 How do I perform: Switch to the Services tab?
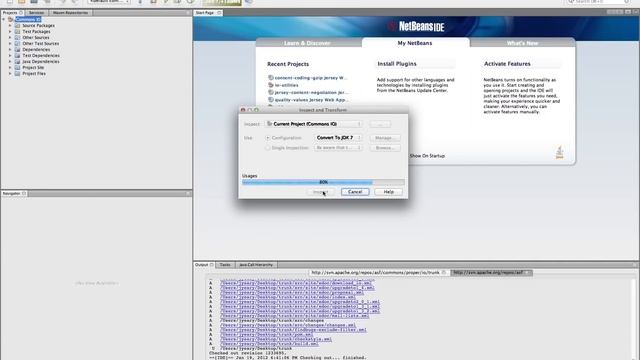point(36,13)
